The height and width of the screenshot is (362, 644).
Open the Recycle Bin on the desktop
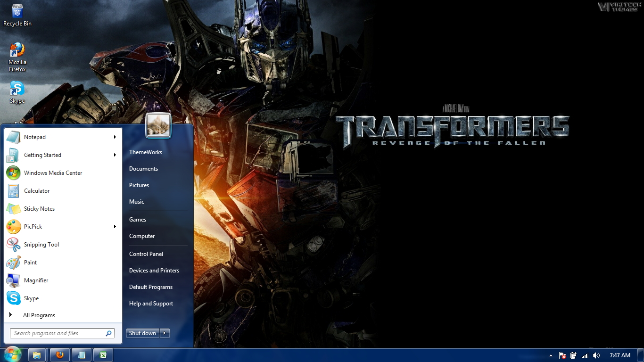click(17, 12)
